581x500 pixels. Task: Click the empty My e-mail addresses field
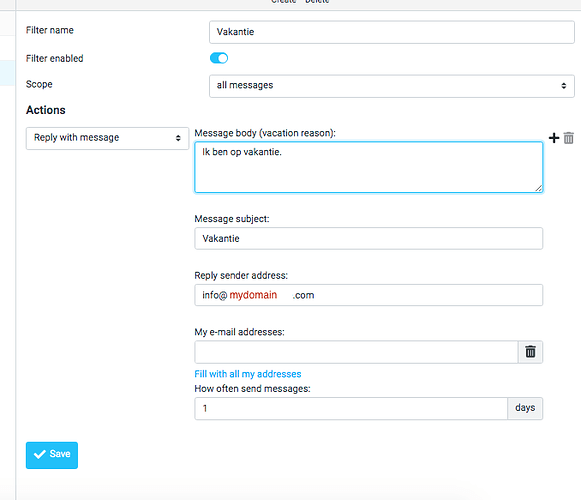tap(356, 352)
